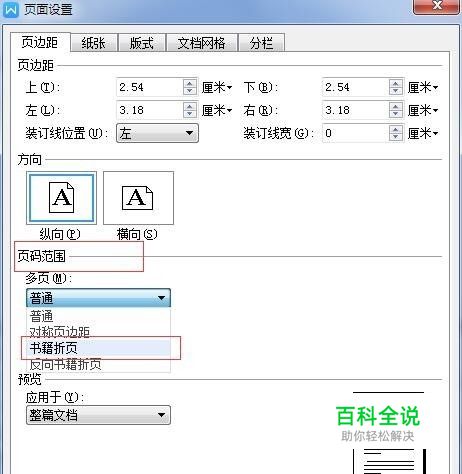This screenshot has height=474, width=462.
Task: Switch to the 纸张 tab
Action: pyautogui.click(x=94, y=43)
